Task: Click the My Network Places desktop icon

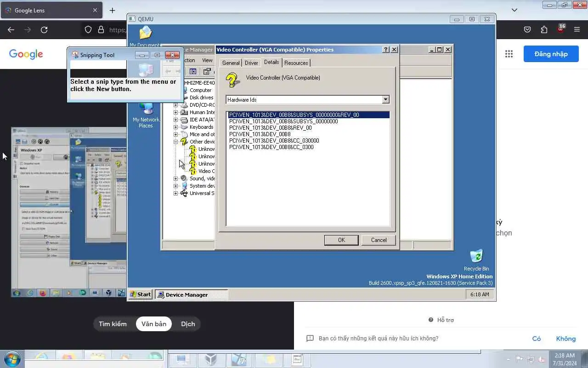Action: pos(146,115)
